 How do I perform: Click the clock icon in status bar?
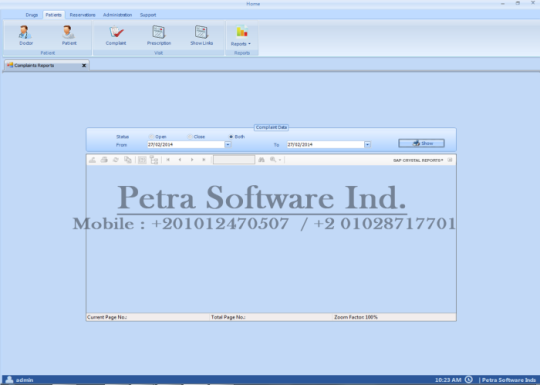[x=469, y=379]
